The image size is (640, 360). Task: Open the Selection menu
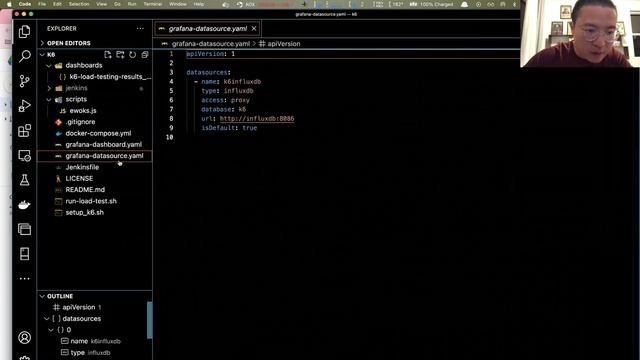[79, 4]
